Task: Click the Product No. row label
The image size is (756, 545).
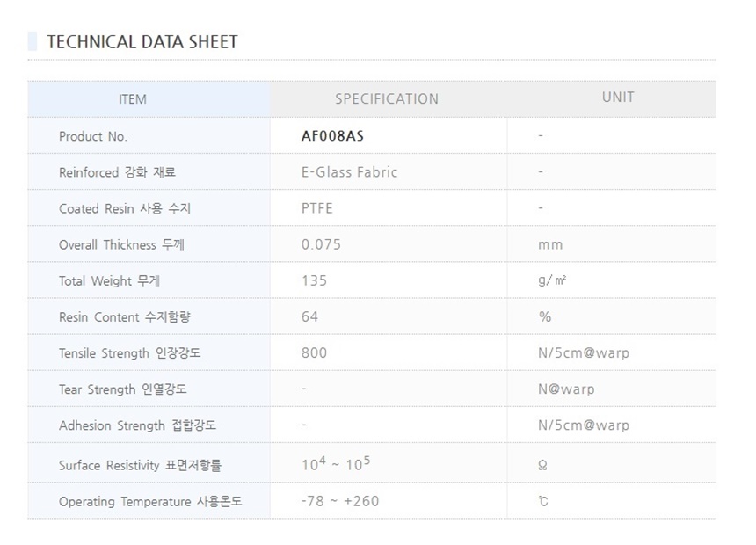Action: [x=93, y=136]
